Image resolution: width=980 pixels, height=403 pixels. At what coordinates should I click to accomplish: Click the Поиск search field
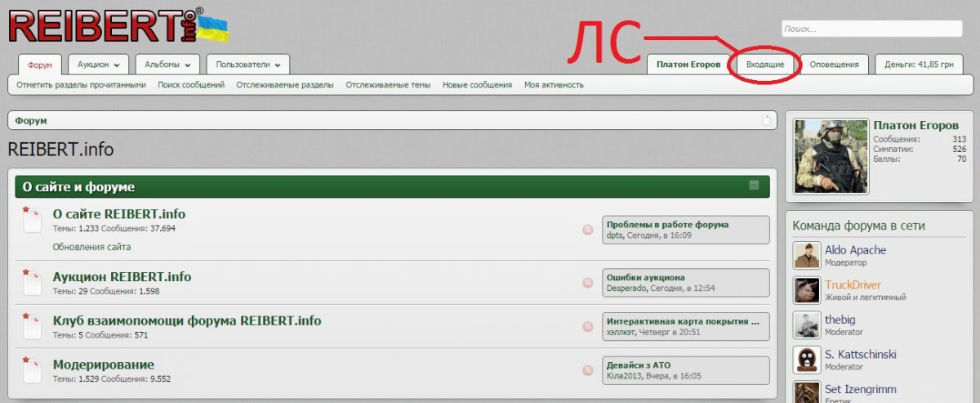point(872,29)
